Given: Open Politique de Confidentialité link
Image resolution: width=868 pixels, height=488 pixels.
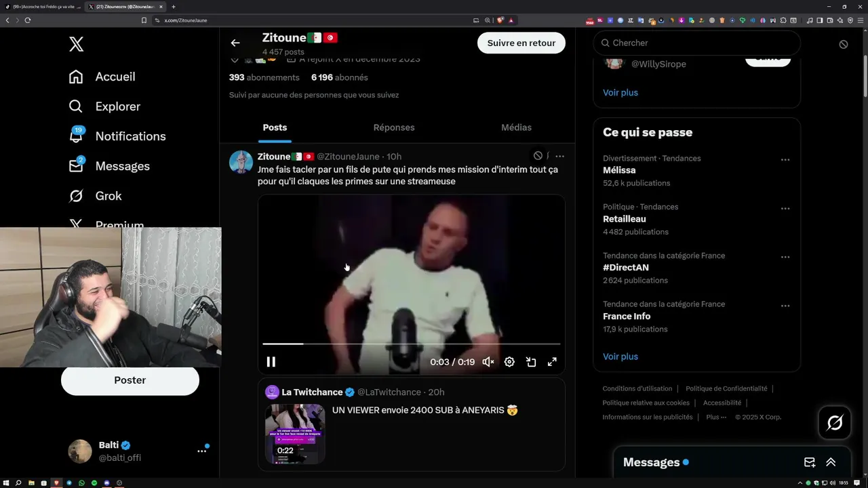Looking at the screenshot, I should tap(726, 389).
